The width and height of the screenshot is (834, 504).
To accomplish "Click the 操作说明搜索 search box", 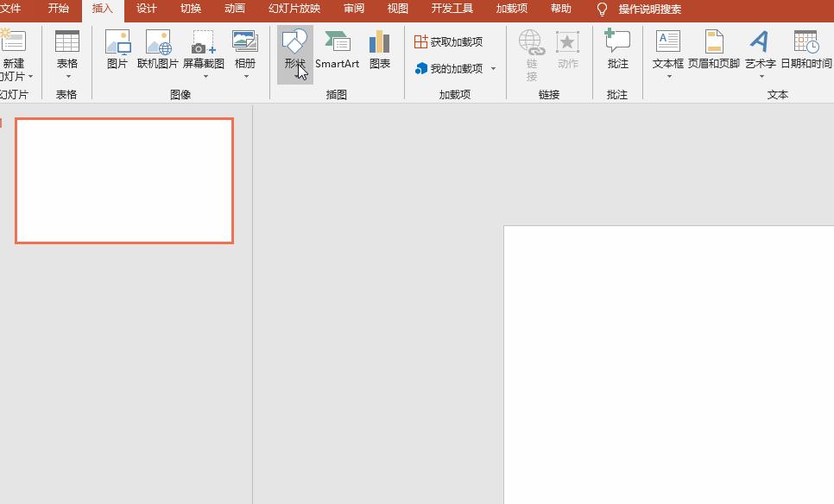I will (649, 9).
